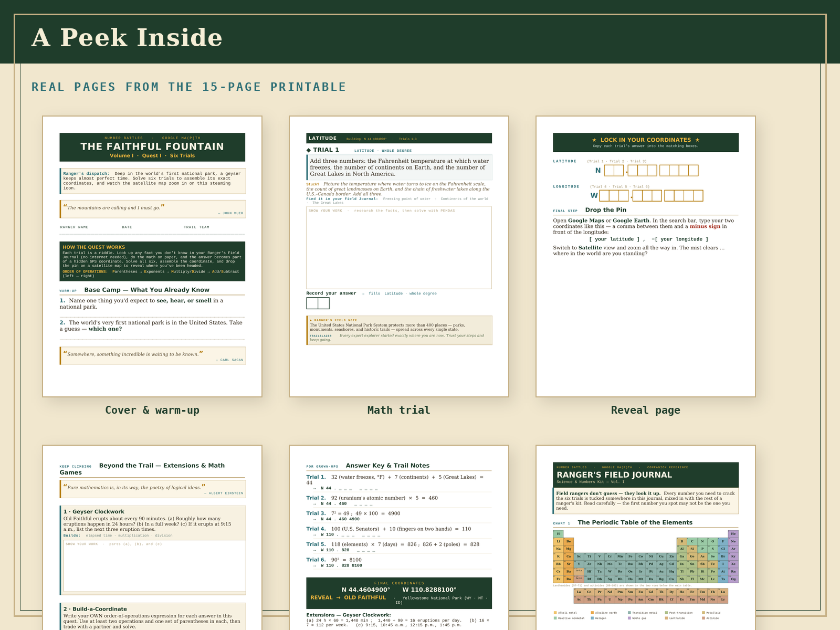
Task: Click 'Volume I · Quest I · Six Trials'
Action: (152, 155)
